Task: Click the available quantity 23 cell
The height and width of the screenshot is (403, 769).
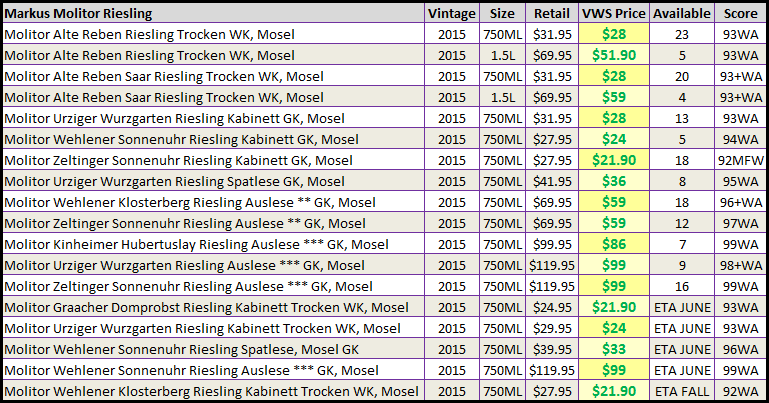Action: pos(682,34)
